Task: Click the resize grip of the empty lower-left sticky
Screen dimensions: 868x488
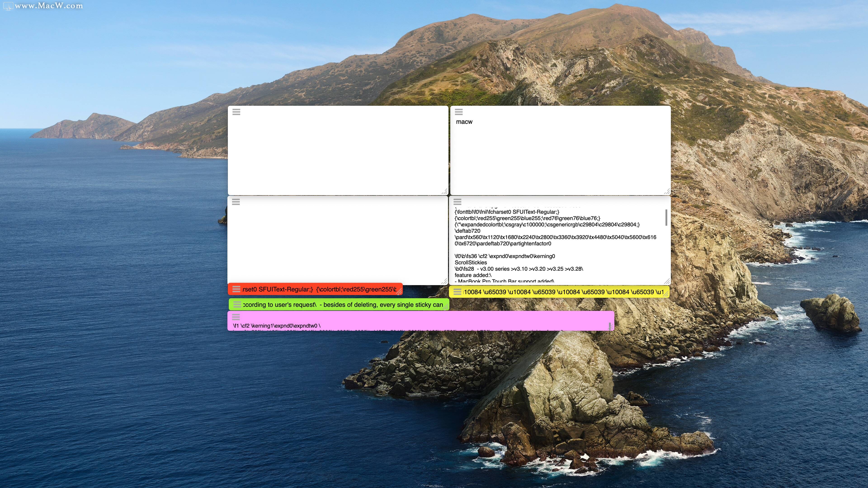Action: pos(444,281)
